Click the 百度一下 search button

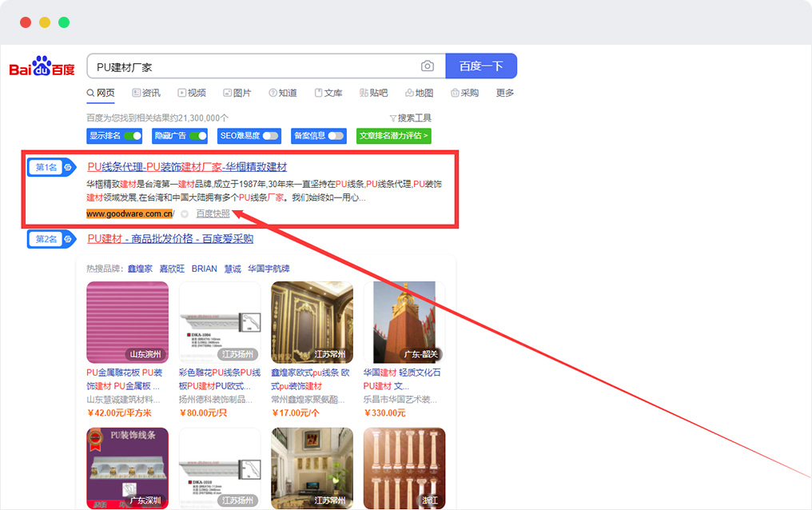coord(481,66)
